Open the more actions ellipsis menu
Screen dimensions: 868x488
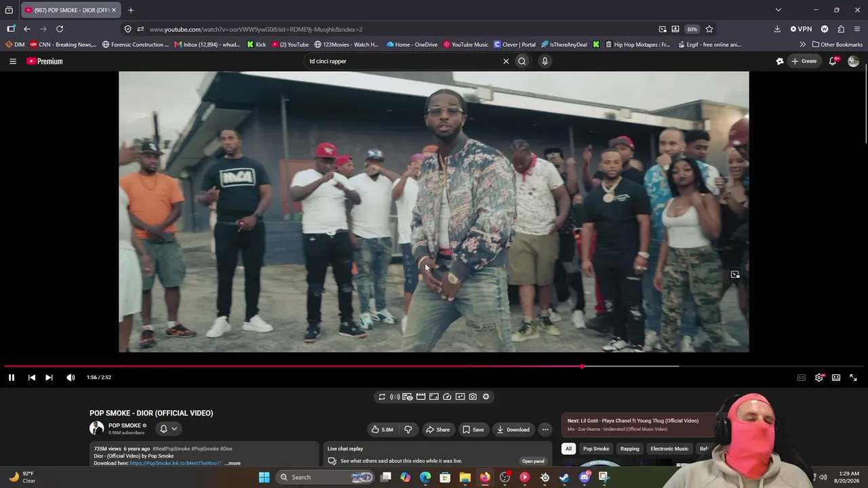545,429
